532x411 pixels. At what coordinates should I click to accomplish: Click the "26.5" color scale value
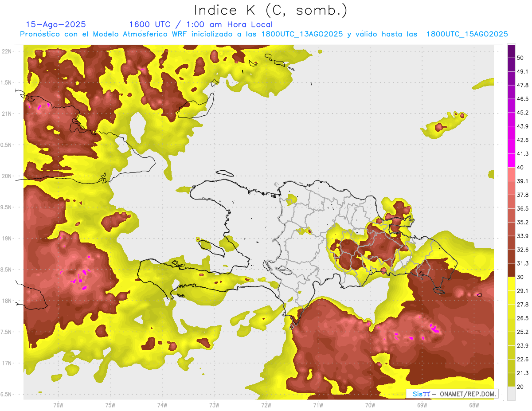pos(523,318)
